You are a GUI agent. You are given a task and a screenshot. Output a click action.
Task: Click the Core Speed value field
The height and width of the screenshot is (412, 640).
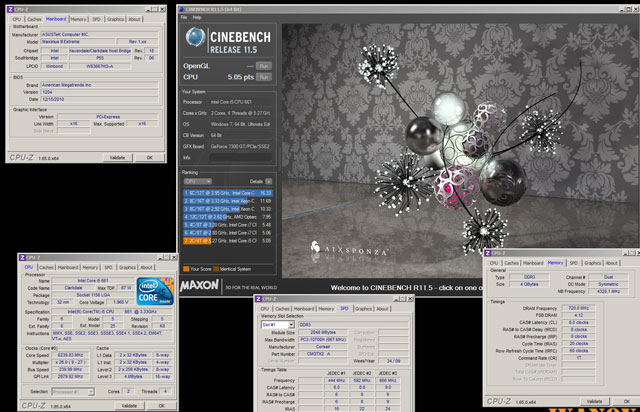point(71,355)
